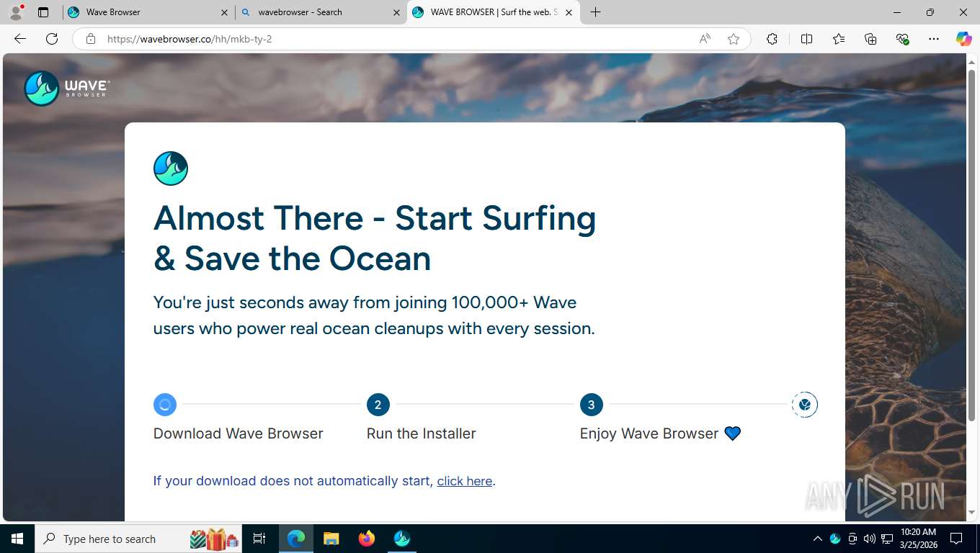Screen dimensions: 980x553
Task: Click the round Wave icon above the heading
Action: point(171,168)
